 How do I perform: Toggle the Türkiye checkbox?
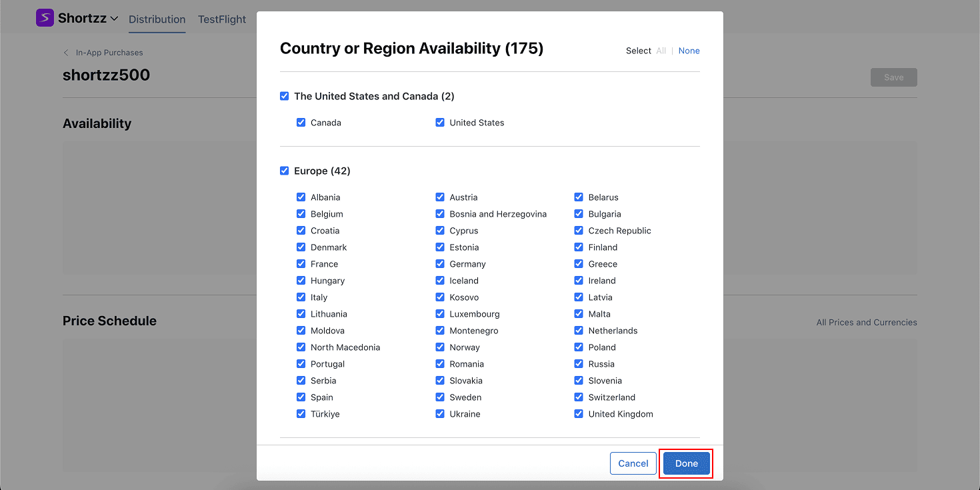click(x=301, y=414)
